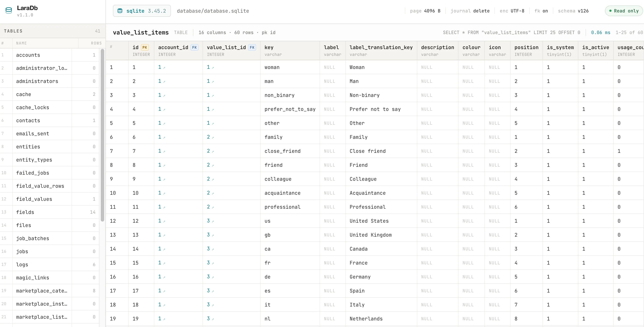Select the files table

click(49, 225)
